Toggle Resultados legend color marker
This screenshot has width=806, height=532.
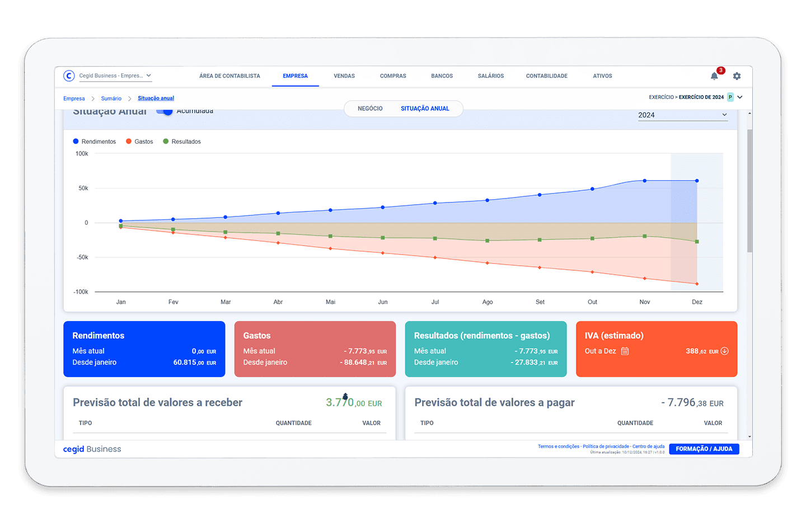[166, 142]
